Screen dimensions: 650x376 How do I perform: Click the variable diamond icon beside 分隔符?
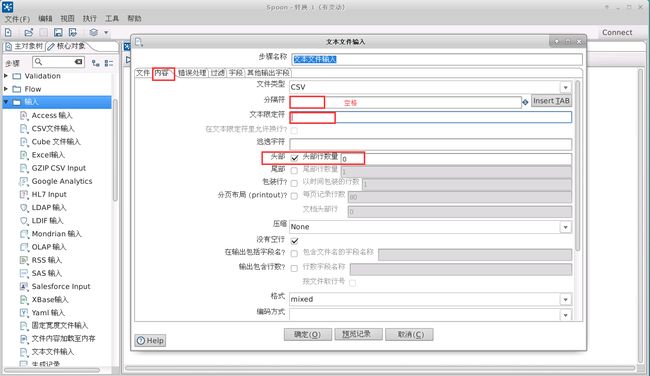click(525, 102)
